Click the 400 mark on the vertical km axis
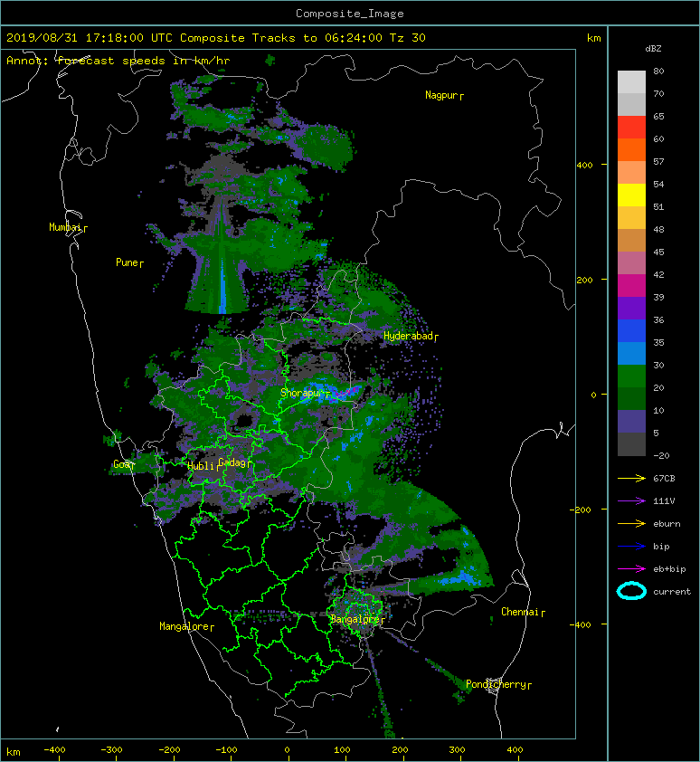Image resolution: width=700 pixels, height=762 pixels. coord(584,166)
